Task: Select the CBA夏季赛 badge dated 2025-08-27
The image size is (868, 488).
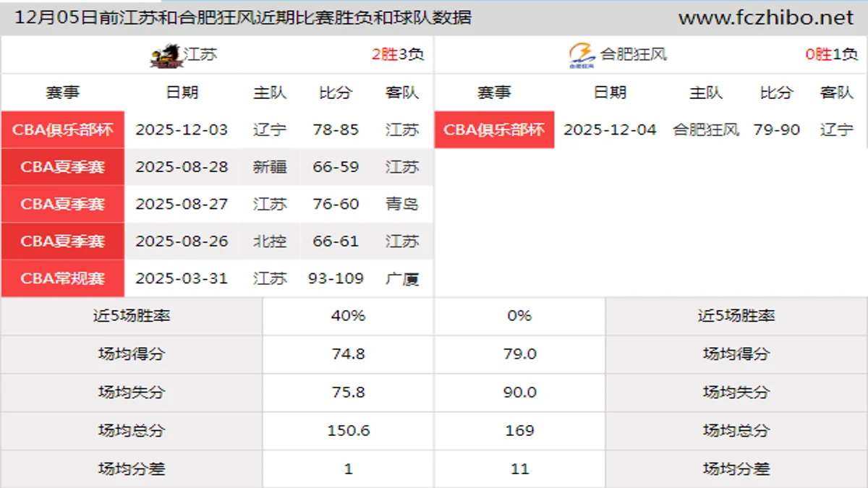Action: 63,204
